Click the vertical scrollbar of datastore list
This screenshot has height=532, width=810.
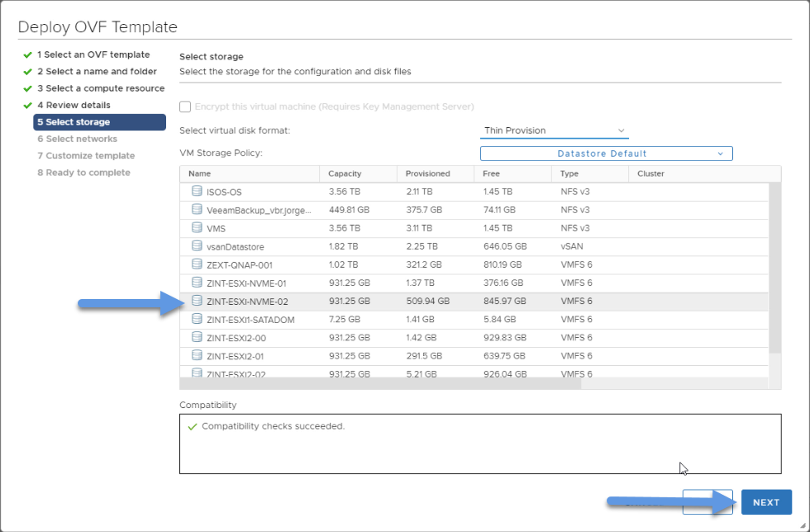point(775,268)
